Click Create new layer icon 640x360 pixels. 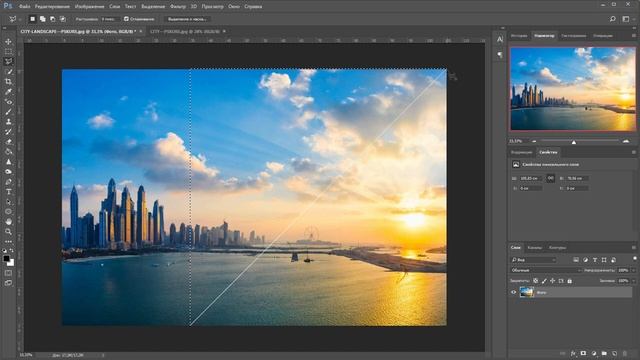point(614,353)
